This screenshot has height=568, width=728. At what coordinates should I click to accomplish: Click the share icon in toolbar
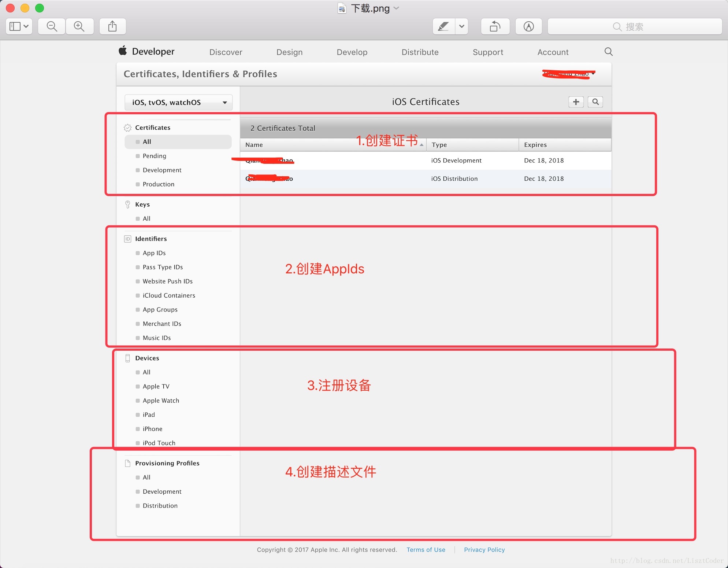tap(113, 26)
